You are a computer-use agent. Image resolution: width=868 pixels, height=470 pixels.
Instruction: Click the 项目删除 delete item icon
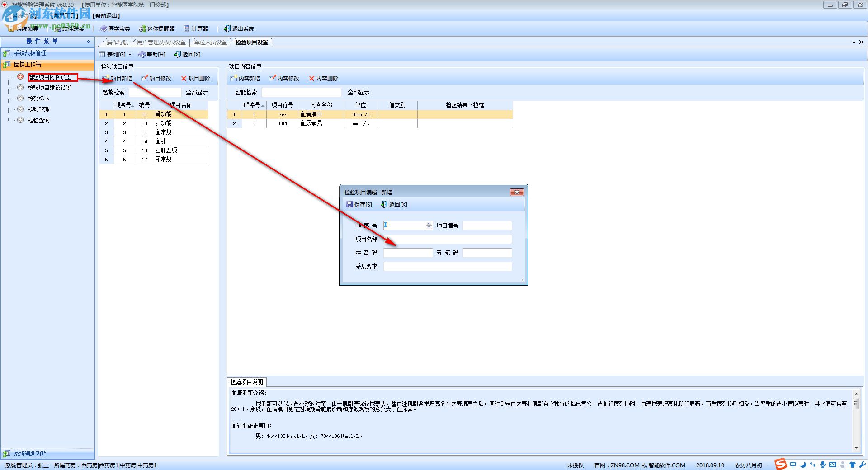click(x=184, y=78)
